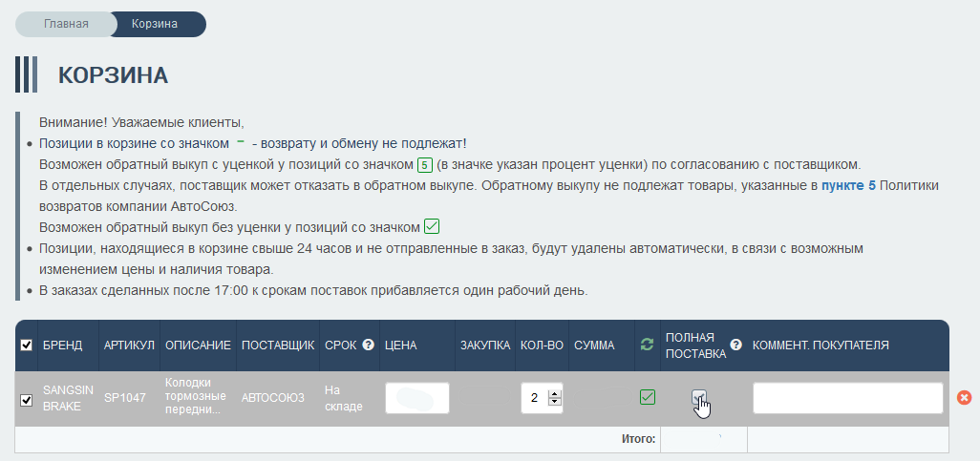Screen dimensions: 980x461
Task: Increase quantity with the up arrow
Action: [554, 393]
